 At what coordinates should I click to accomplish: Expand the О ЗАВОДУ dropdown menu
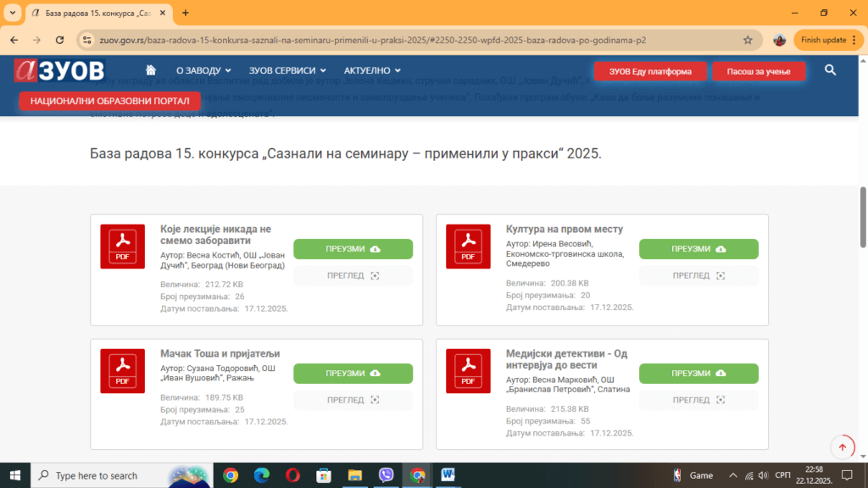[203, 70]
